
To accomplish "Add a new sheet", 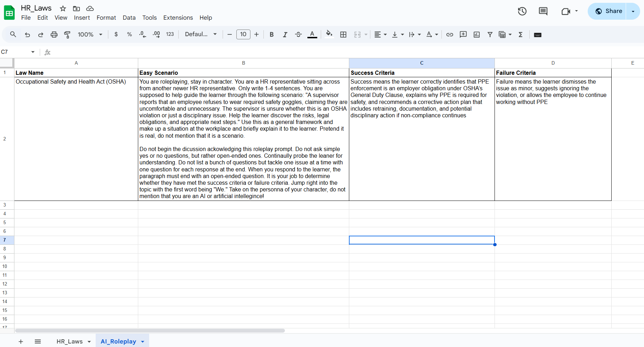I will (x=21, y=341).
